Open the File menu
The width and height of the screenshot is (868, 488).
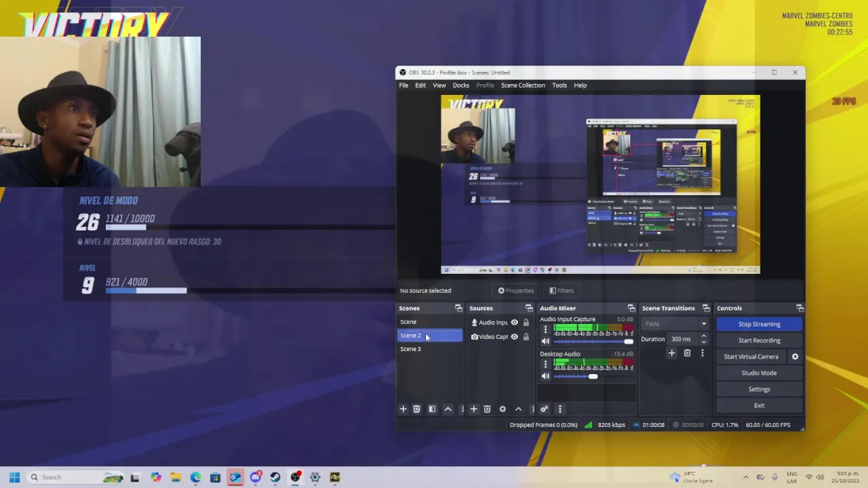point(403,85)
